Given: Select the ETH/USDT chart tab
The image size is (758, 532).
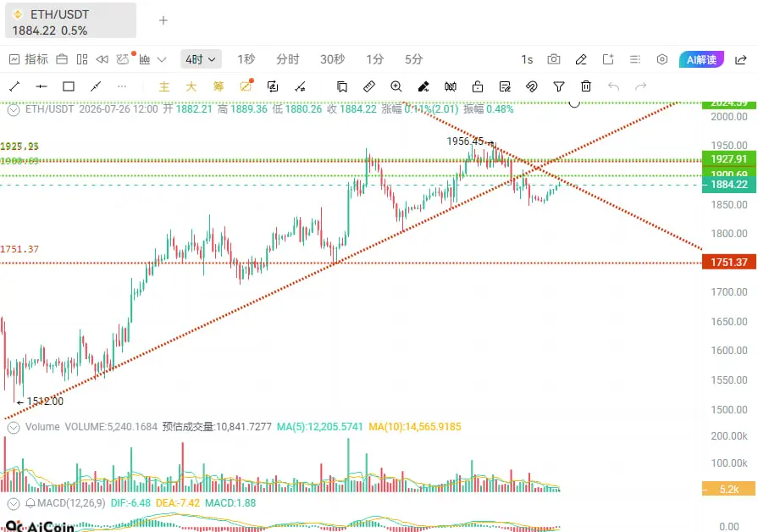Looking at the screenshot, I should click(70, 22).
